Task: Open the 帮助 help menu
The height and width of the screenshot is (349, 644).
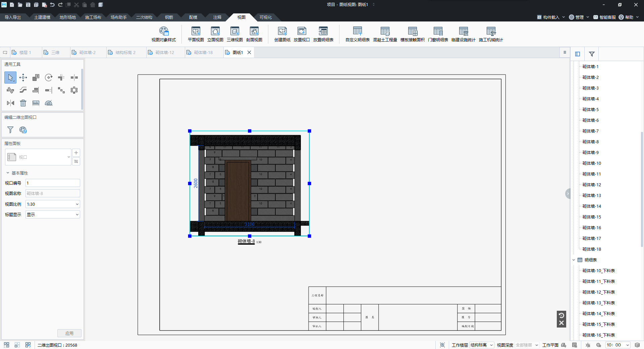Action: (629, 17)
